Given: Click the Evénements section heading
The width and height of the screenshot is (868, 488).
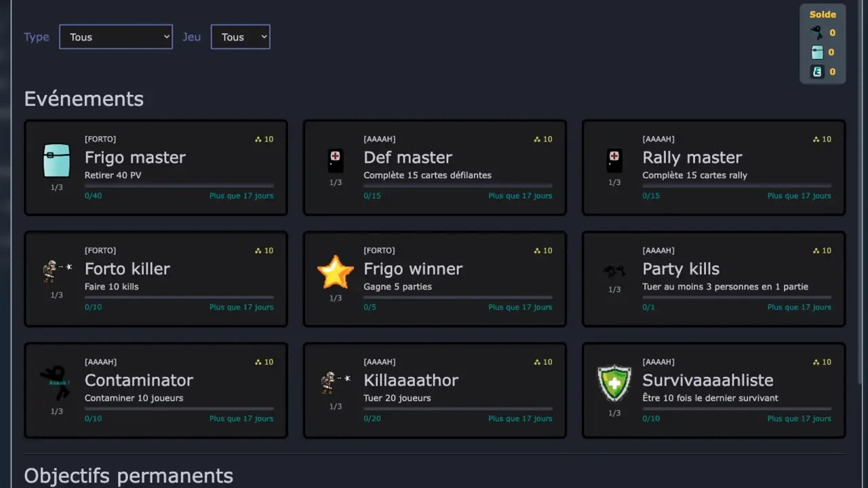Looking at the screenshot, I should pyautogui.click(x=84, y=99).
